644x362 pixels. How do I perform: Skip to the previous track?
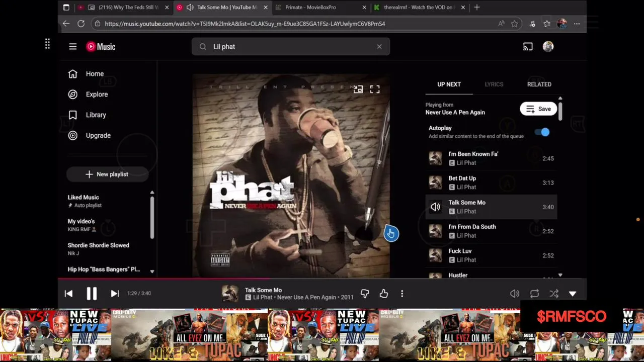tap(68, 294)
